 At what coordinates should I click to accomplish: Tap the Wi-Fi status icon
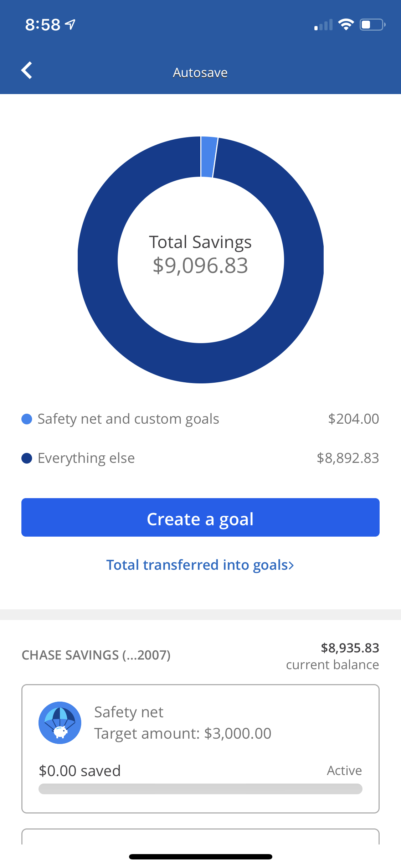tap(345, 25)
